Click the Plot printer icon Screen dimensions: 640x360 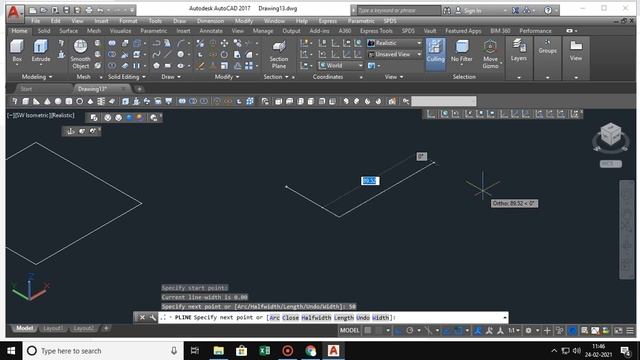tap(89, 10)
